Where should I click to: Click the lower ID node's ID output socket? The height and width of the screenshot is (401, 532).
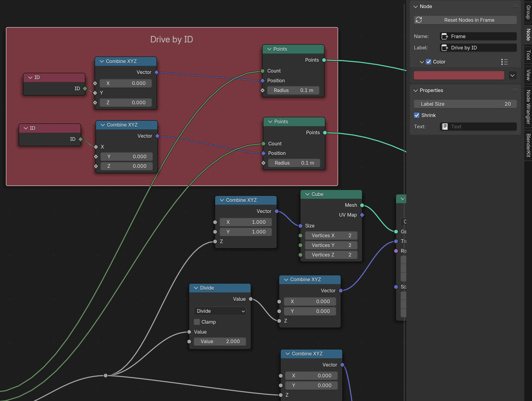pyautogui.click(x=81, y=139)
